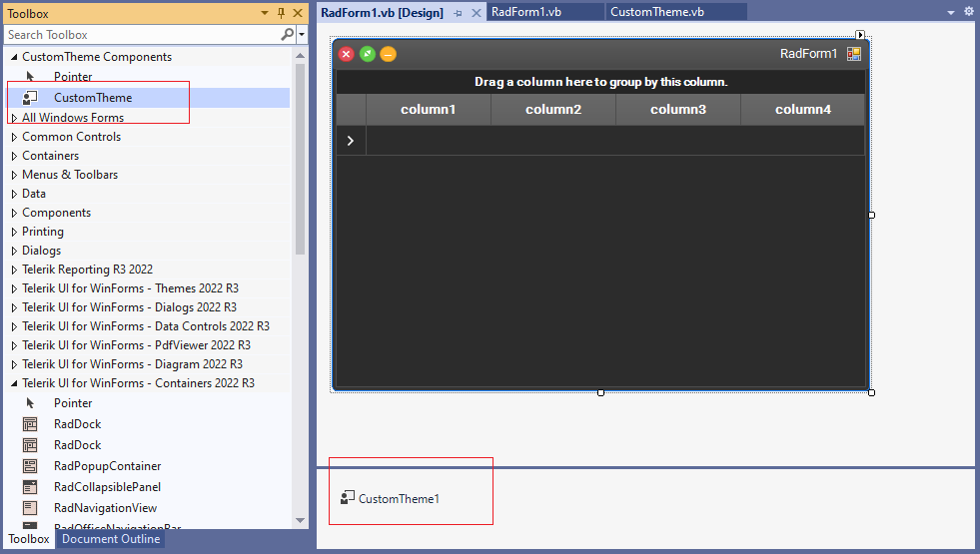Close the Toolbox panel
The height and width of the screenshot is (554, 980).
click(x=298, y=13)
